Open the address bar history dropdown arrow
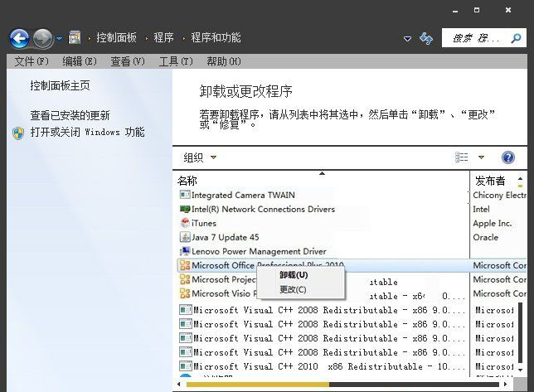534x392 pixels. click(407, 39)
